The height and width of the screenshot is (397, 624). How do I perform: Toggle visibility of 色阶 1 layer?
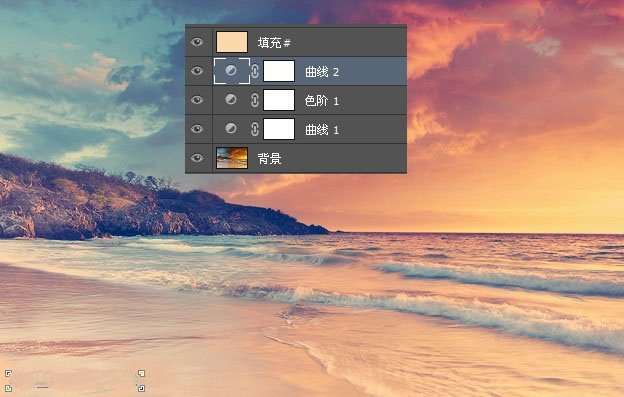(197, 100)
